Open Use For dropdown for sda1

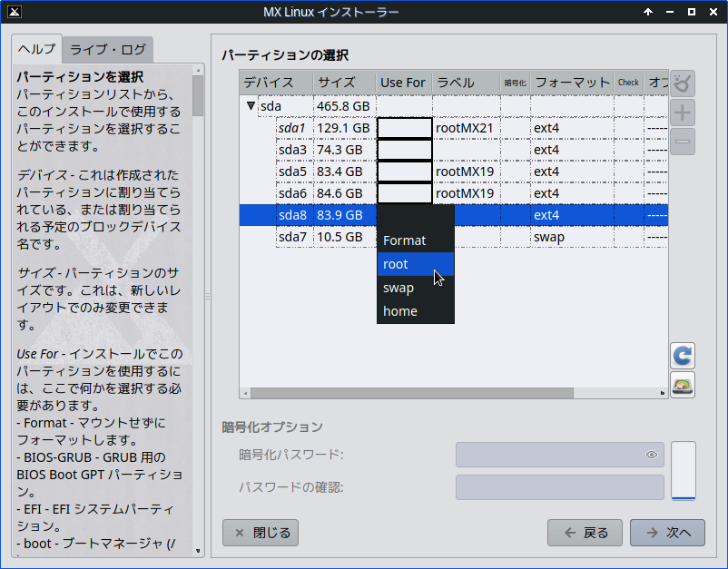[404, 128]
